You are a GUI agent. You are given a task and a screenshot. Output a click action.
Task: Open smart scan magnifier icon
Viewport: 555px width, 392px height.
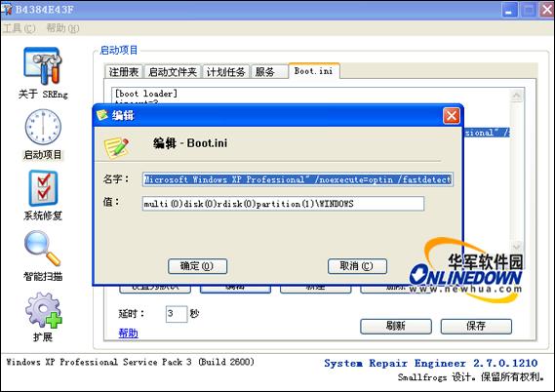pos(43,249)
